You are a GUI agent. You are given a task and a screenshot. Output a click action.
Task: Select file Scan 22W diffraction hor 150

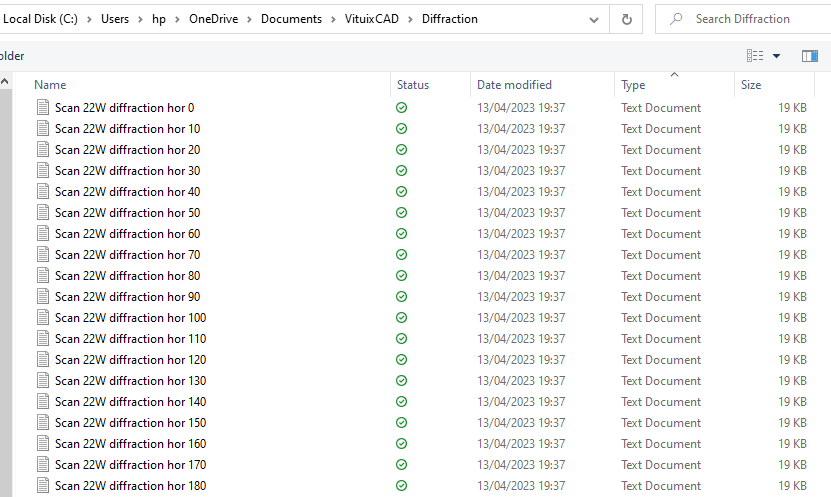coord(130,423)
